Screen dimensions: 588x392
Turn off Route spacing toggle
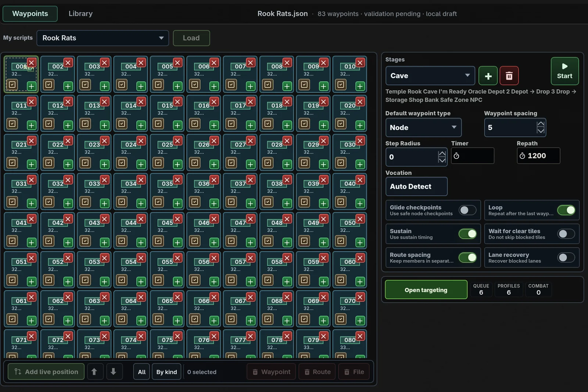click(x=467, y=258)
